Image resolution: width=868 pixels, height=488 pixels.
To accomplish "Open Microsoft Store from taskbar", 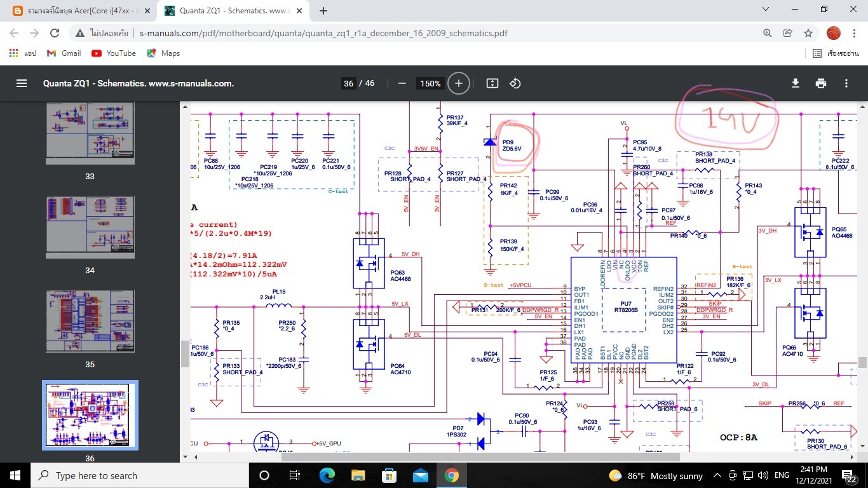I will tap(389, 475).
